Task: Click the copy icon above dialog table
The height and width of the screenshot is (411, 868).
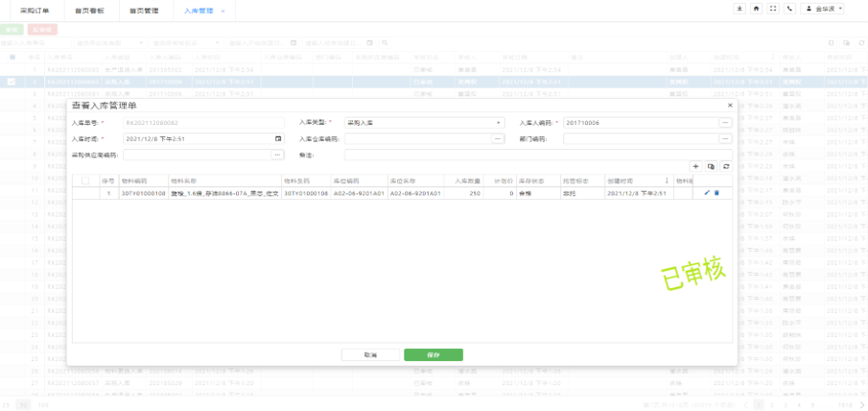Action: (711, 166)
